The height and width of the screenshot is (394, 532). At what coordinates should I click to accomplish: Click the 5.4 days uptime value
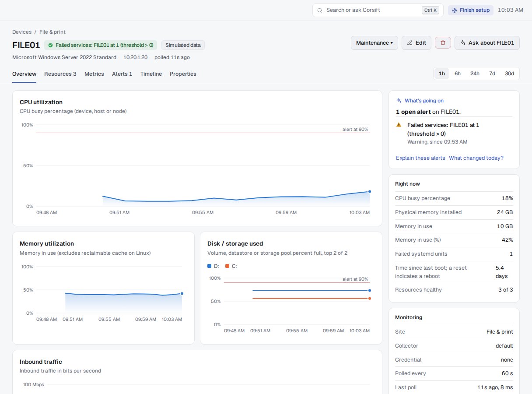click(x=502, y=272)
